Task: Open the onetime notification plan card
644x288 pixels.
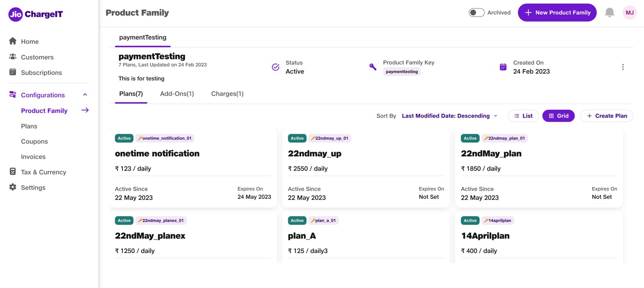Action: pos(193,168)
